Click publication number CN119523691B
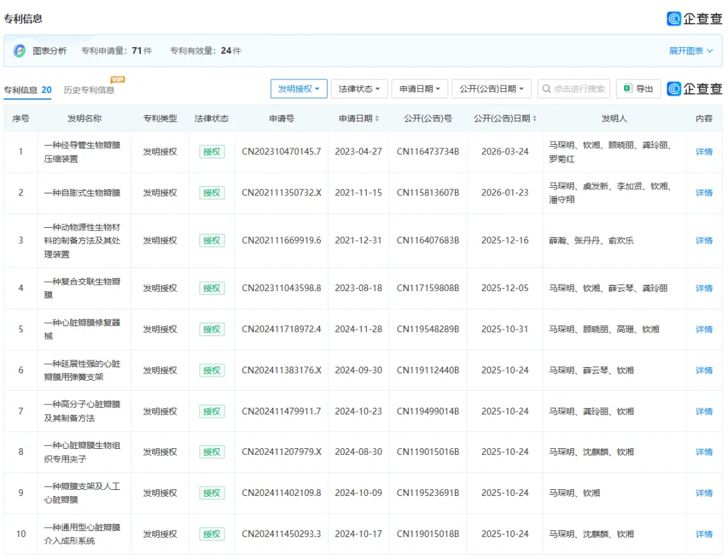 427,493
